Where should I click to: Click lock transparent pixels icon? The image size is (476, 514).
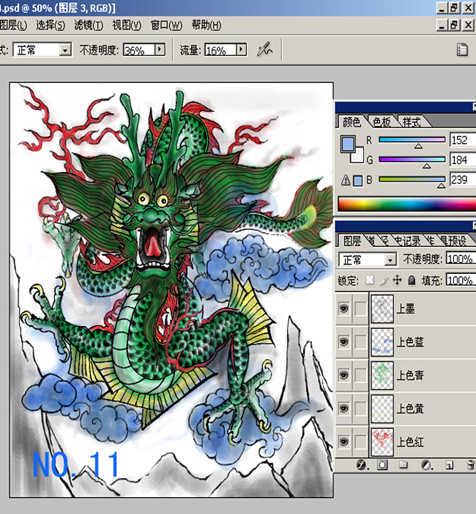click(369, 280)
